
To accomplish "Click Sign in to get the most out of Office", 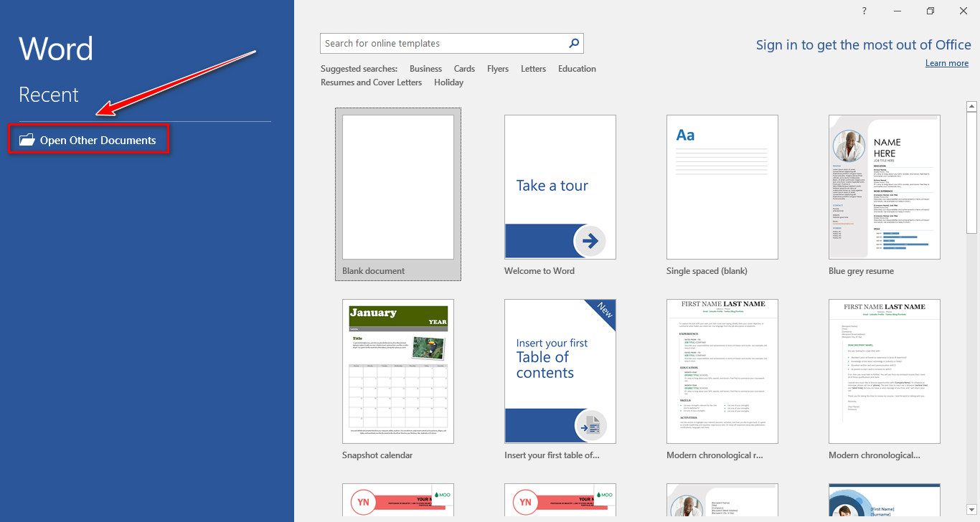I will point(863,45).
